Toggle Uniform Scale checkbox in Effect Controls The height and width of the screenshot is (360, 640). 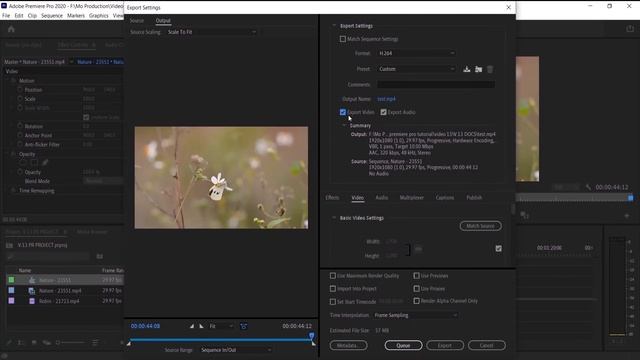(x=86, y=117)
